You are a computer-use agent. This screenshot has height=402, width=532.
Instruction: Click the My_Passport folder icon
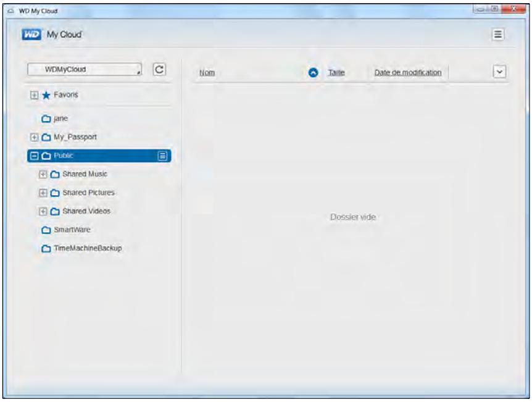46,137
